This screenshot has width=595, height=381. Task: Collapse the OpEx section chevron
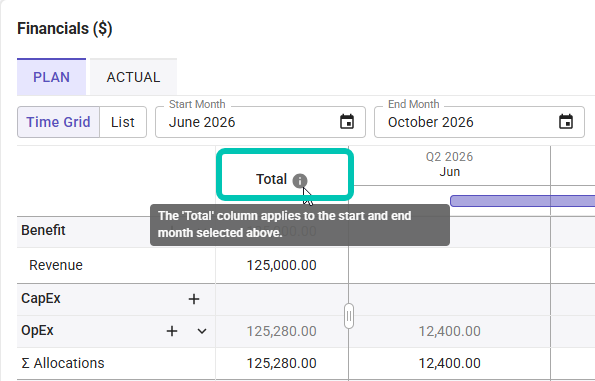tap(202, 331)
